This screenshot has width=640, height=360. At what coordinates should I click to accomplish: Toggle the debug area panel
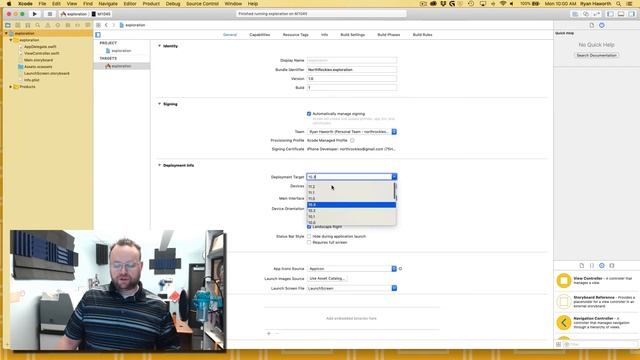tap(621, 14)
